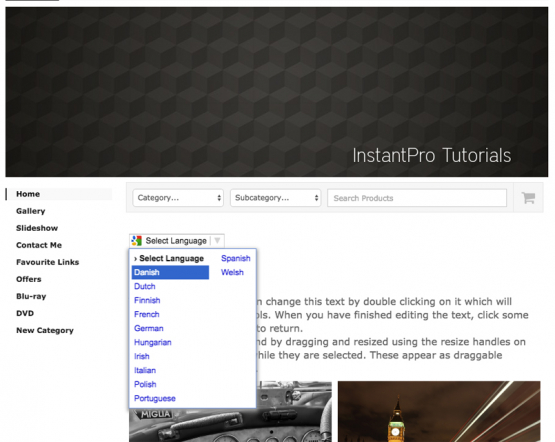Open the Blu-ray category
This screenshot has width=555, height=442.
click(x=31, y=296)
